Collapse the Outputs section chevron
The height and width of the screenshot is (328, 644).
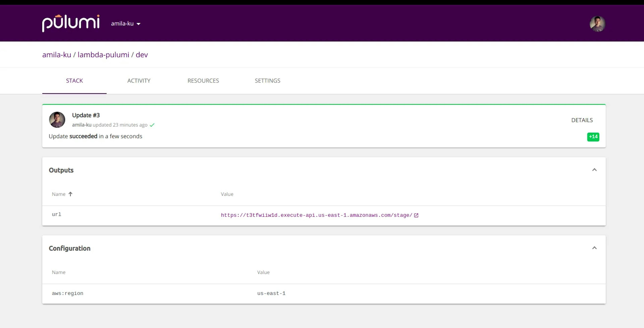(594, 170)
